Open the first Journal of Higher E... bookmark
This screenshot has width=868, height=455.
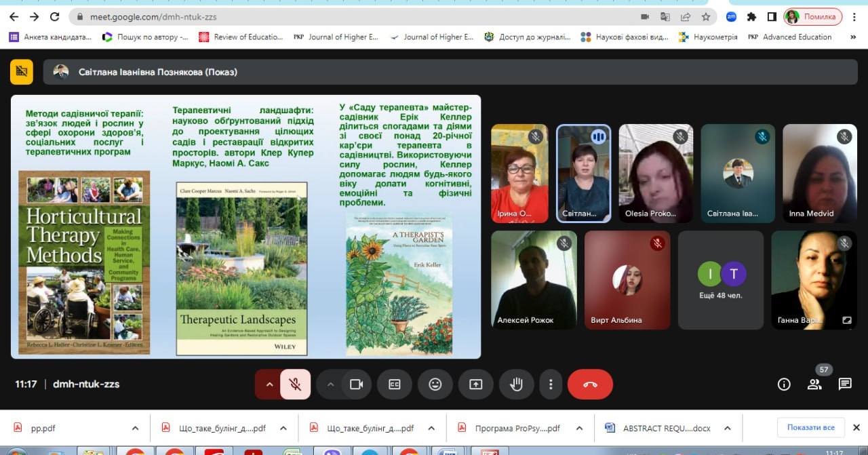tap(336, 37)
